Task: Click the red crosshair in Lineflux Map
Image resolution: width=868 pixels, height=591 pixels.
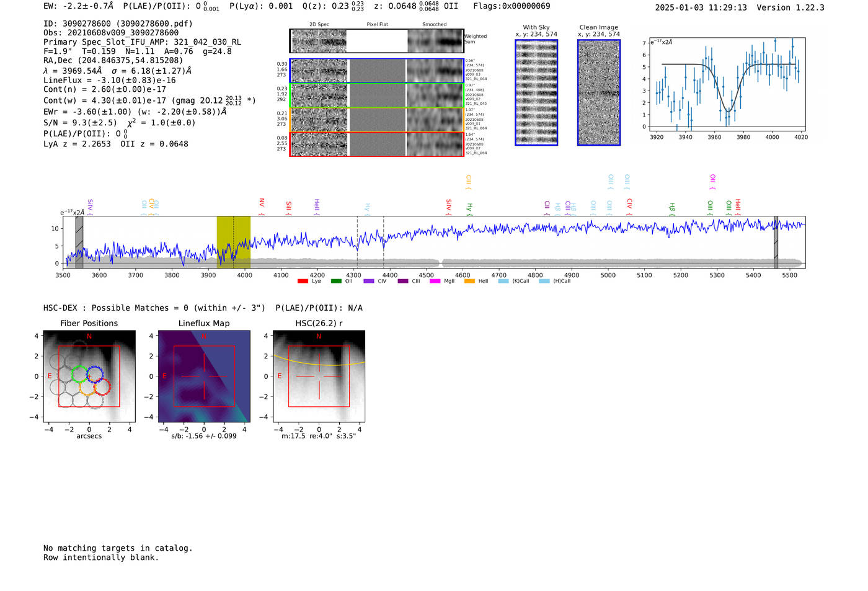Action: [204, 376]
